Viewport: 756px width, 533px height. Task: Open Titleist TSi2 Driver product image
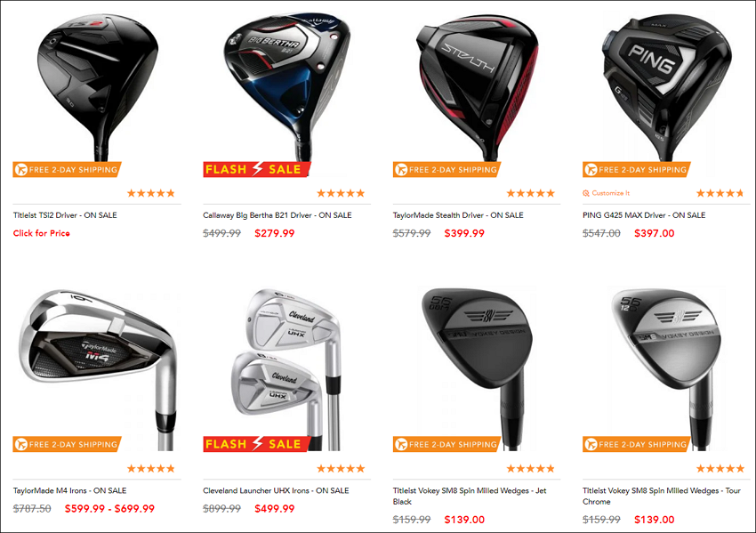98,87
